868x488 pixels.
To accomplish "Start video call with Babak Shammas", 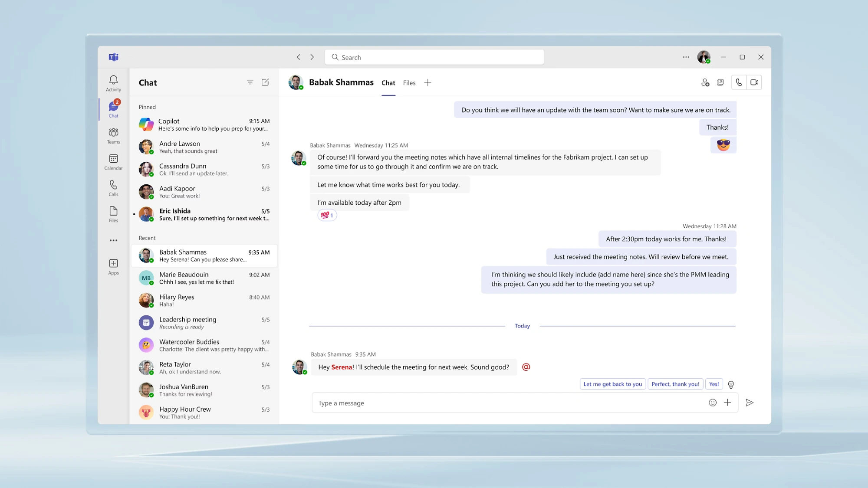I will point(754,82).
